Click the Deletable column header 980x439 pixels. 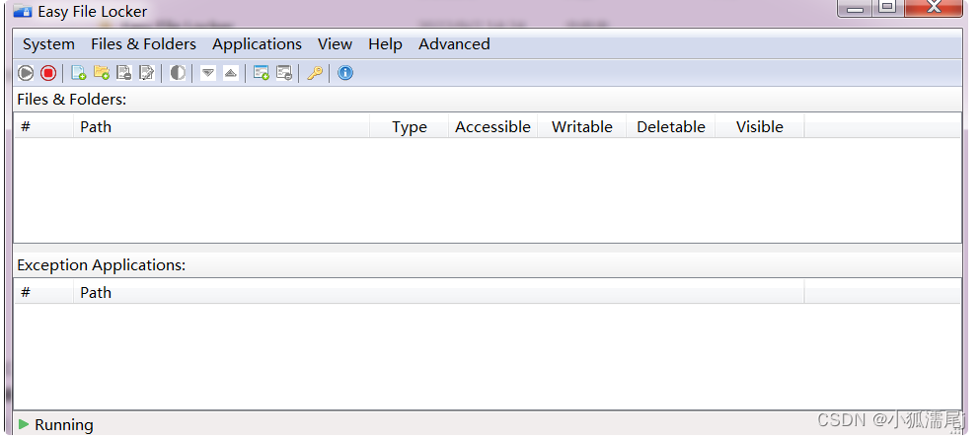(671, 126)
